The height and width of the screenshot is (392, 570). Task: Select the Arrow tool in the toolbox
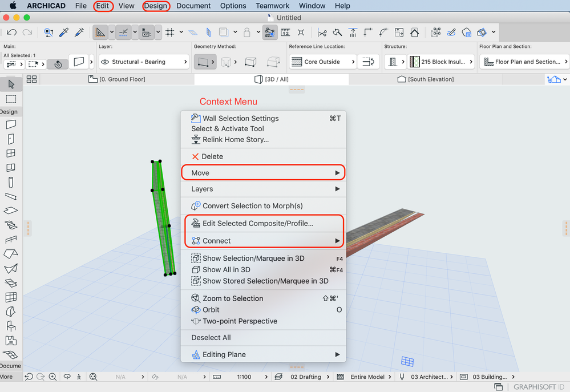(11, 84)
